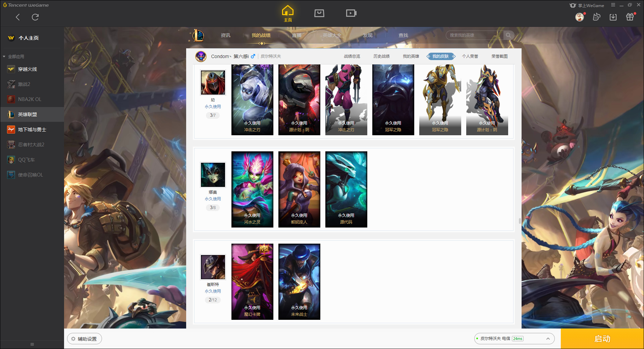Viewport: 644px width, 349px height.
Task: Open the 查找 tab
Action: (403, 35)
